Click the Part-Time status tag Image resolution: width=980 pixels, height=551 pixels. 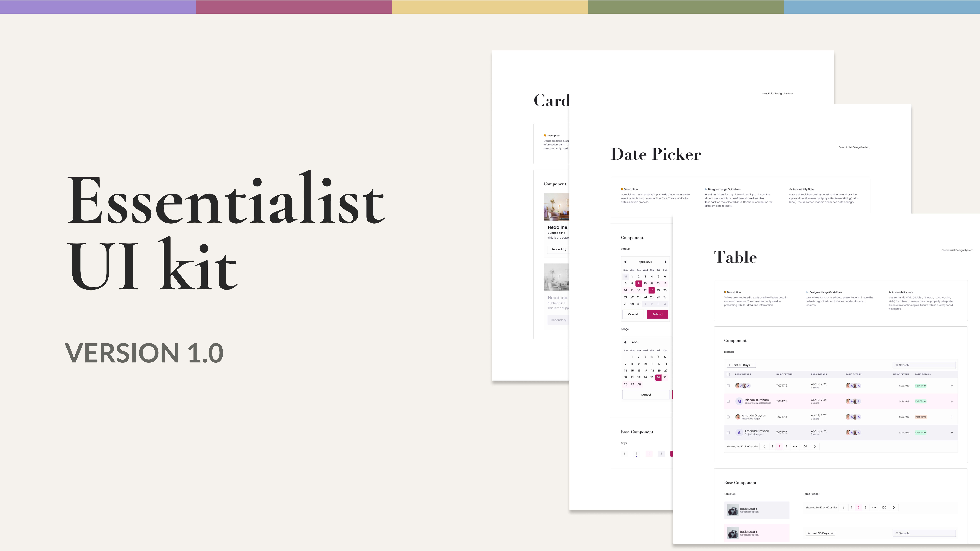pos(921,417)
